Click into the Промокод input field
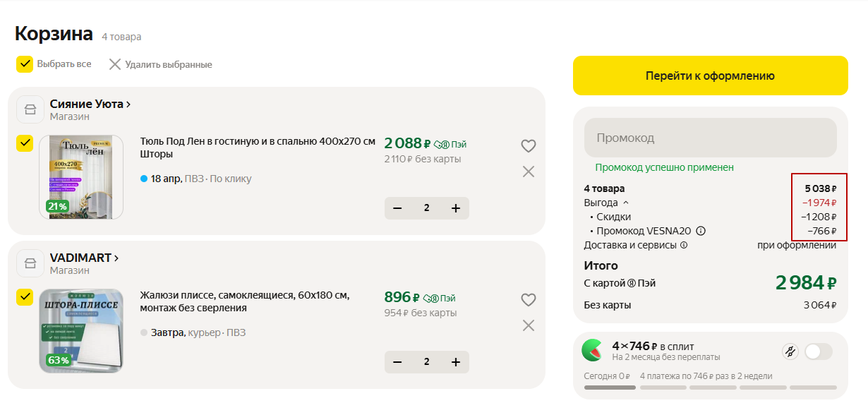 pos(710,138)
